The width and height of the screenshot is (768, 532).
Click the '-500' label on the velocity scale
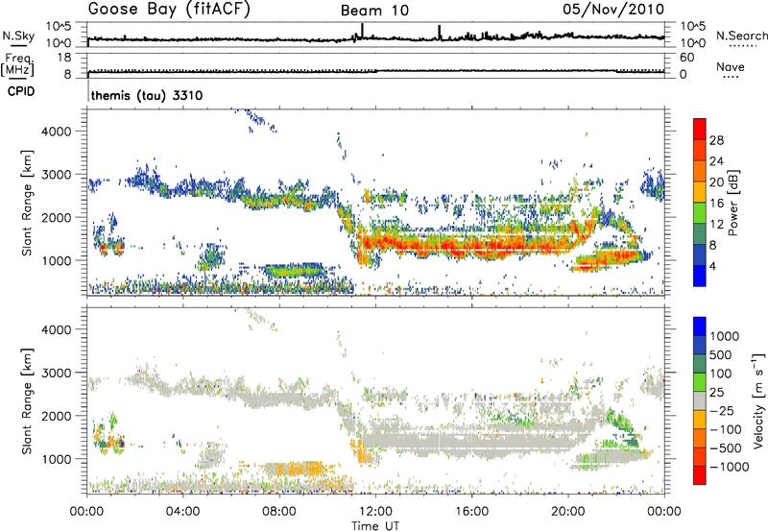point(725,448)
